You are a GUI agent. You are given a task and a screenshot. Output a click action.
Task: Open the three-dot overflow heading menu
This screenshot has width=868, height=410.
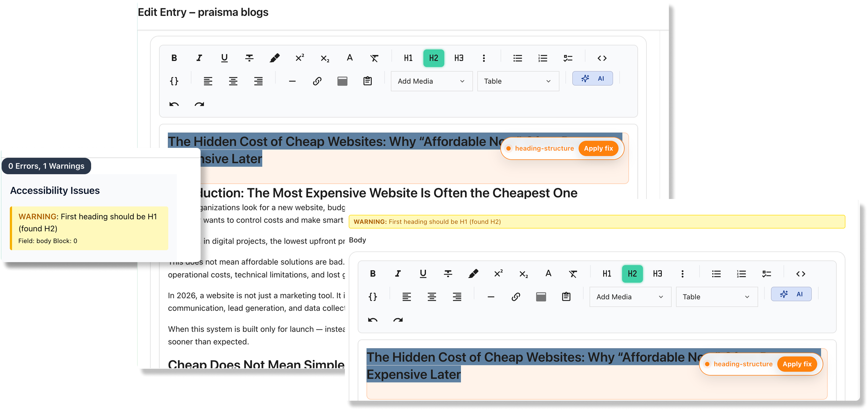(484, 58)
